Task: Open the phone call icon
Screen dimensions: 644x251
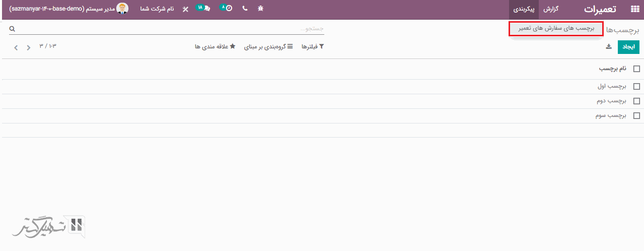Action: point(245,9)
